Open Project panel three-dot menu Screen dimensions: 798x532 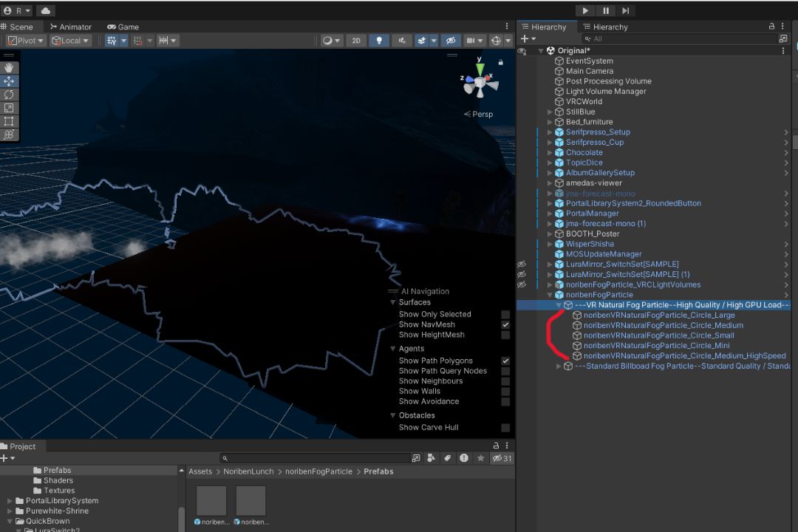point(507,446)
